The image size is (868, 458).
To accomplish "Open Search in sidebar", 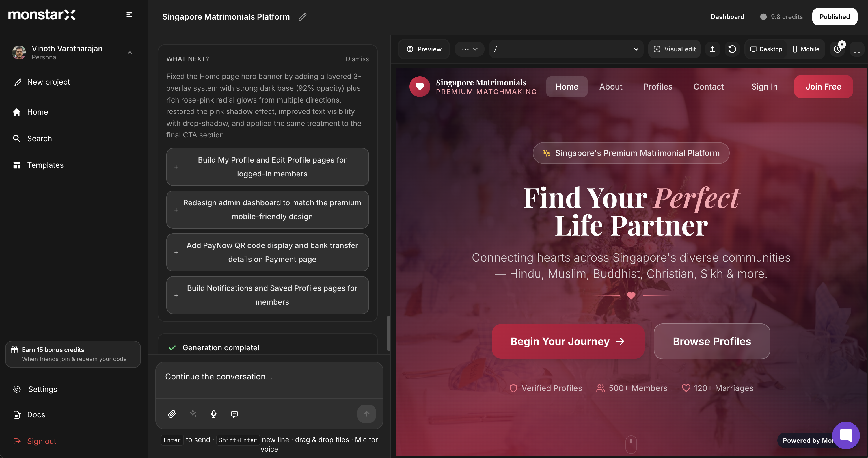I will 32,139.
